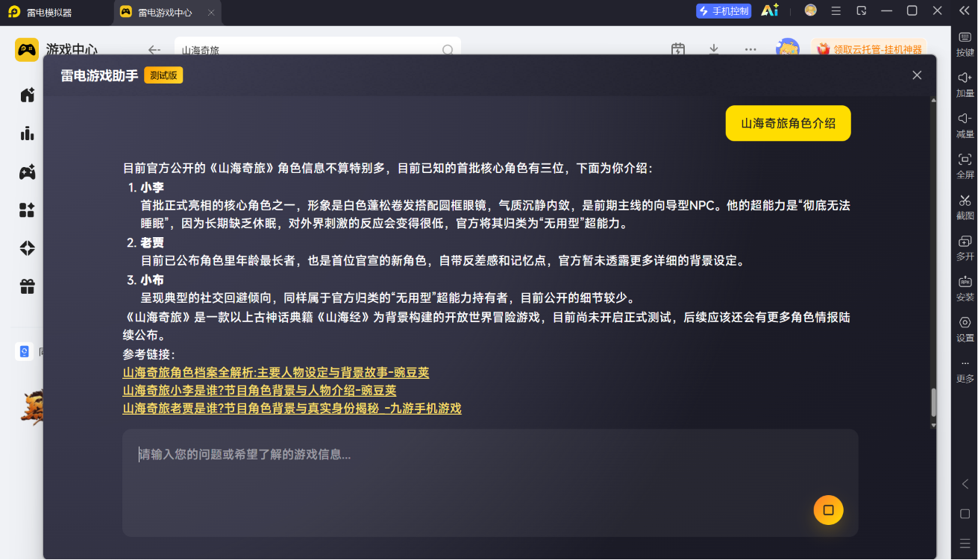The image size is (978, 560).
Task: Click the 手机控制 phone control button
Action: [724, 10]
